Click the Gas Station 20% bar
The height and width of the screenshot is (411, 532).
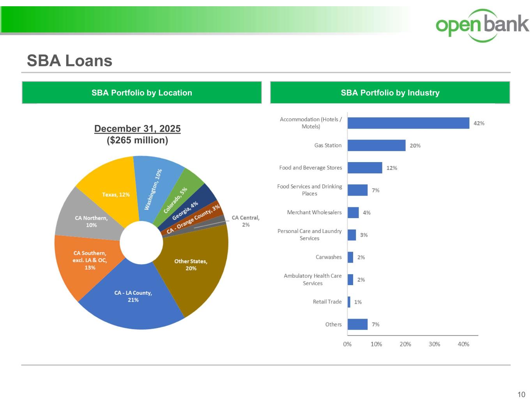376,145
